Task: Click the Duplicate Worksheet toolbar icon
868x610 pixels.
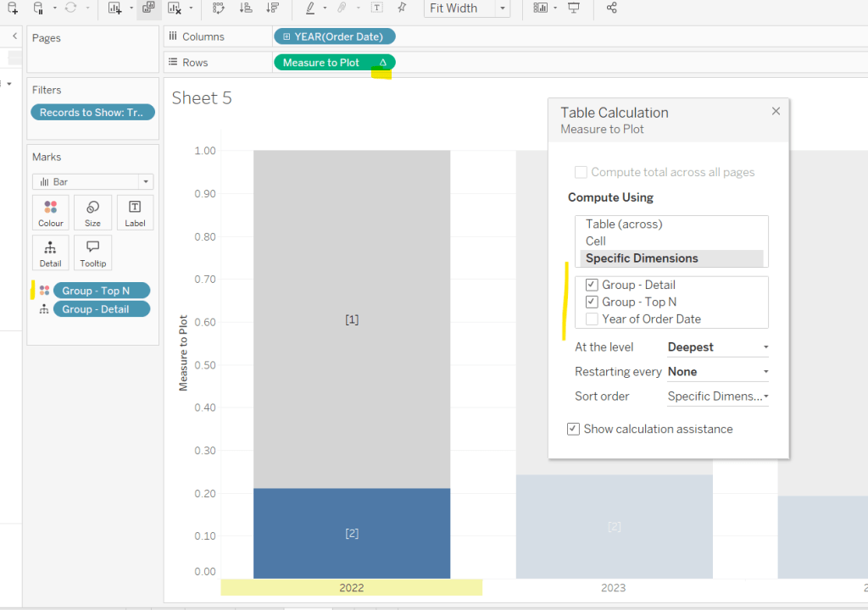Action: (148, 8)
